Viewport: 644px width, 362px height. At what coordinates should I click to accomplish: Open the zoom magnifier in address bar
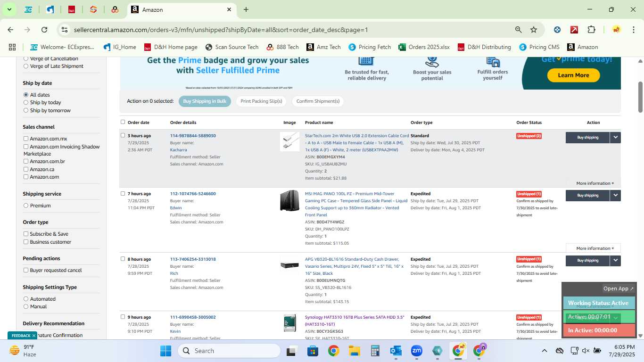pyautogui.click(x=519, y=30)
